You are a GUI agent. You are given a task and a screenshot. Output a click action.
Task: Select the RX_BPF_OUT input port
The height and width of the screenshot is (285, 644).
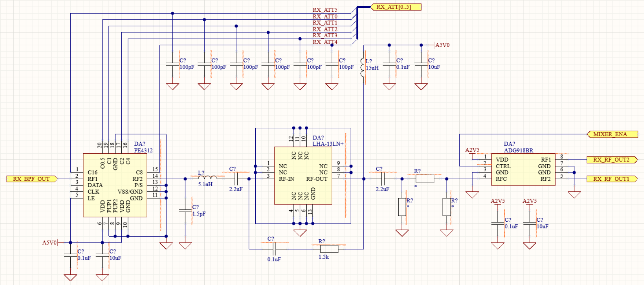coord(32,179)
